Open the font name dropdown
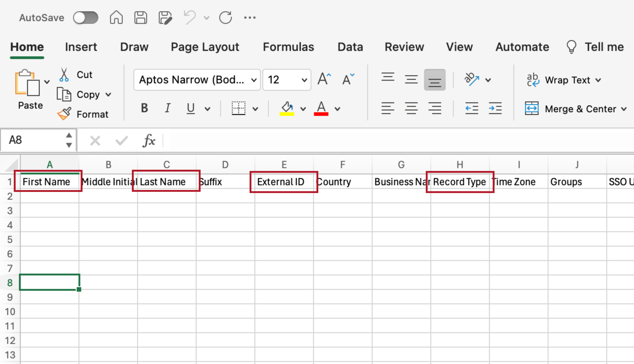The image size is (634, 364). pos(254,80)
